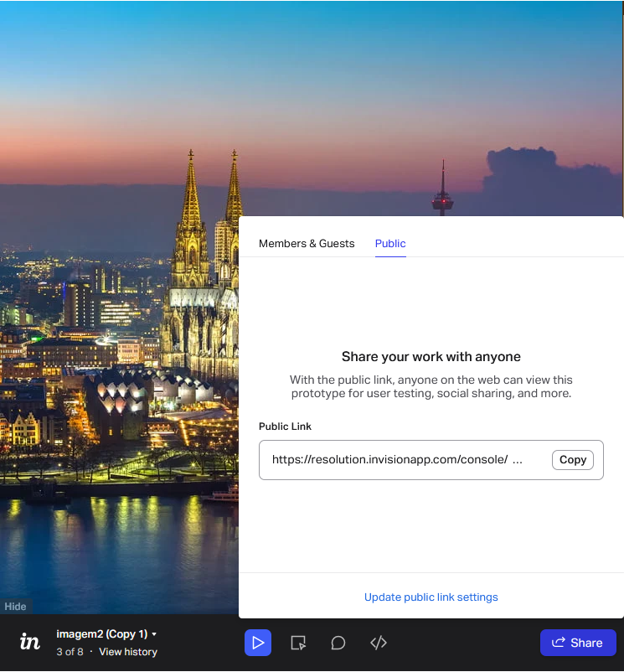Copy the public link

(573, 460)
